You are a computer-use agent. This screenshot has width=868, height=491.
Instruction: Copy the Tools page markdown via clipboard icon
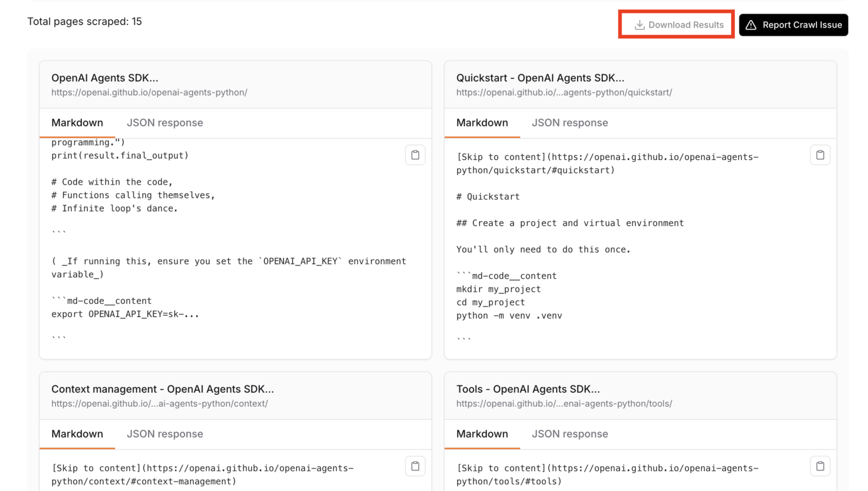pos(820,466)
